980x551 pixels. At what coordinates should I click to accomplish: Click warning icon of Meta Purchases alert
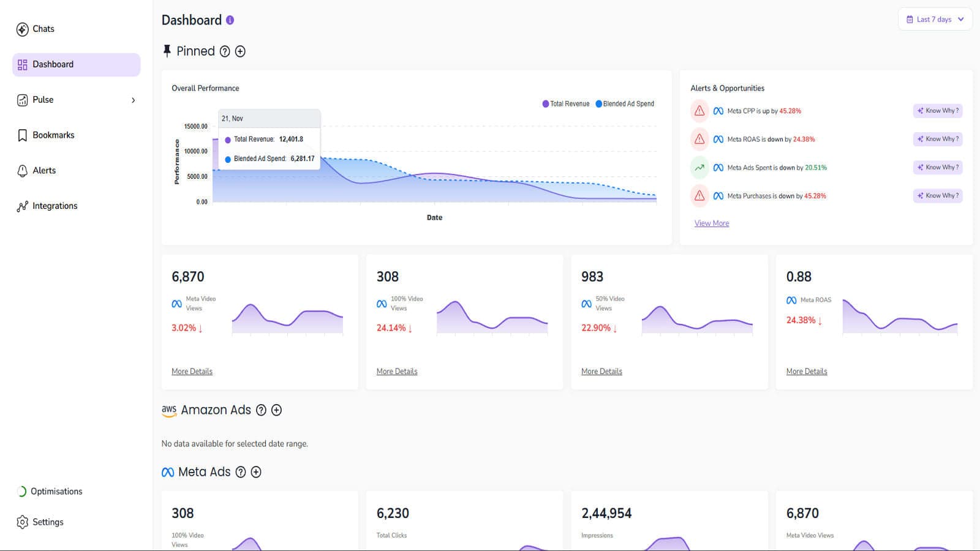(x=699, y=196)
